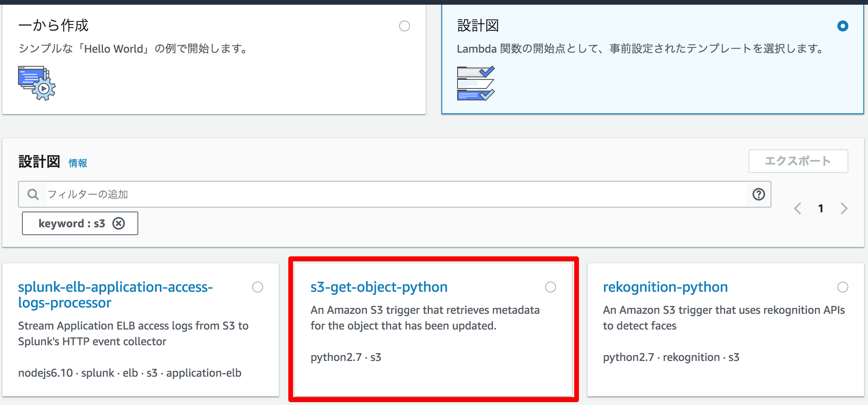Click the 設計図 section heading
The image size is (868, 405).
pos(39,162)
